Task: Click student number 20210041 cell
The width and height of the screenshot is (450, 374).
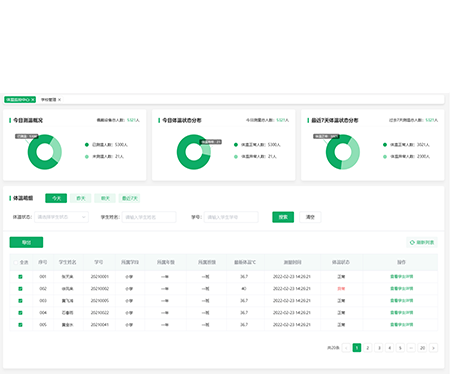Action: tap(100, 325)
